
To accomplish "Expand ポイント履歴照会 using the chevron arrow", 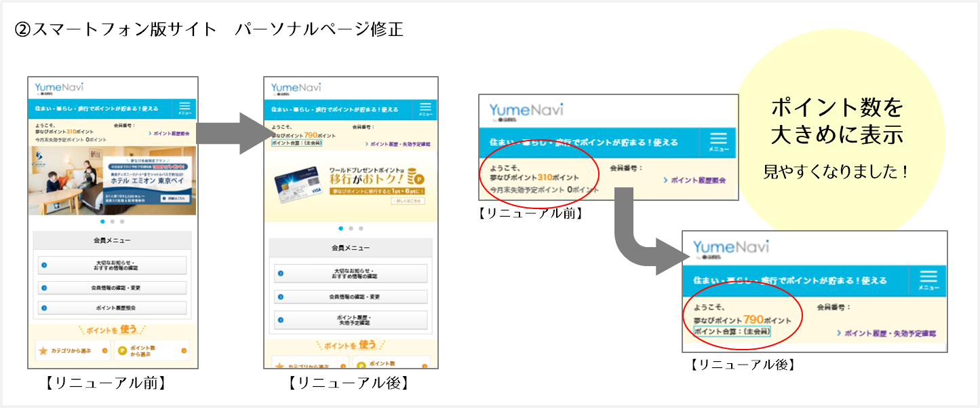I will coord(43,308).
